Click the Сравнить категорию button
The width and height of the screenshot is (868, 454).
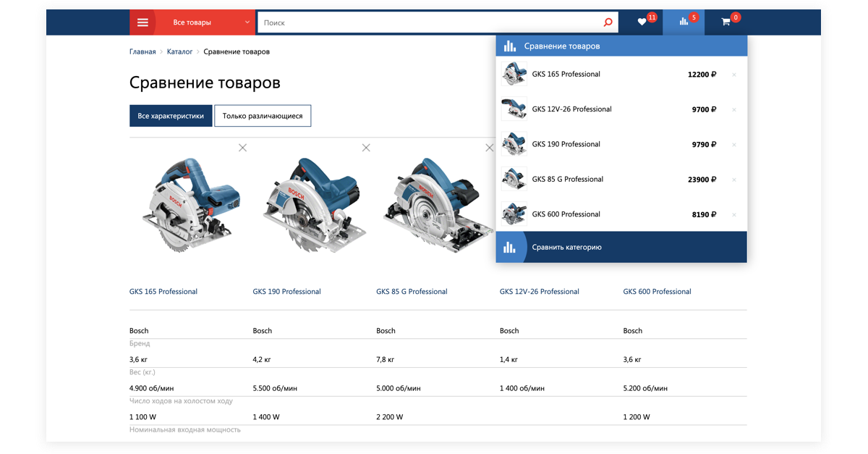click(621, 247)
